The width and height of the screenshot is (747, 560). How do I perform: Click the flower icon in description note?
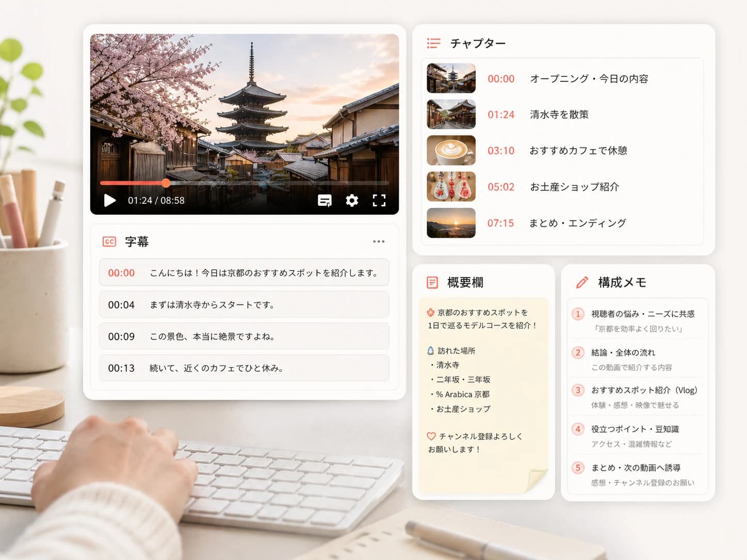[431, 312]
